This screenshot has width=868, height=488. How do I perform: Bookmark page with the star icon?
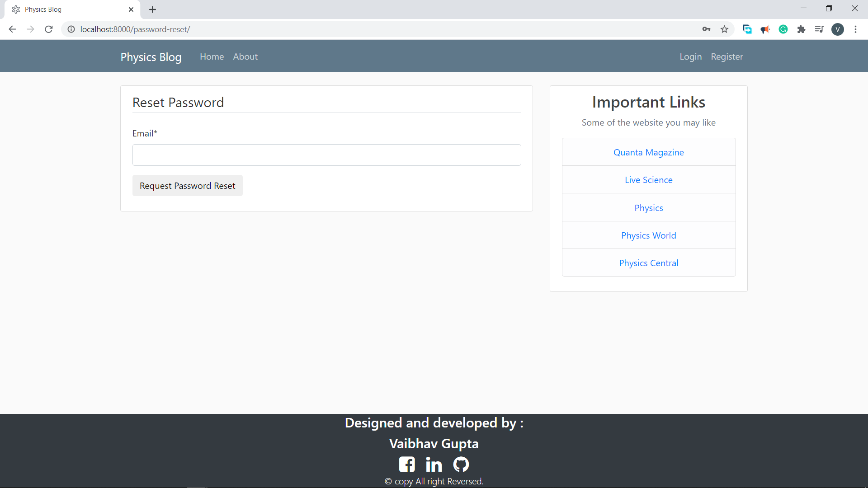[x=725, y=29]
